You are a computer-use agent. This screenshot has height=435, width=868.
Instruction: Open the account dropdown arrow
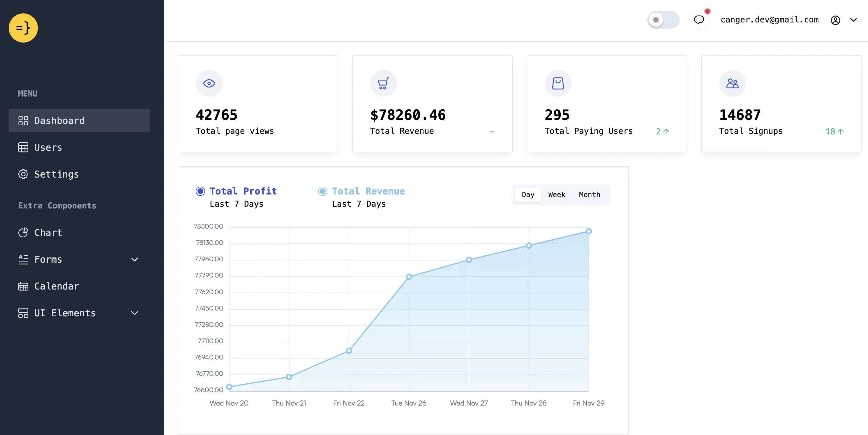click(x=853, y=20)
